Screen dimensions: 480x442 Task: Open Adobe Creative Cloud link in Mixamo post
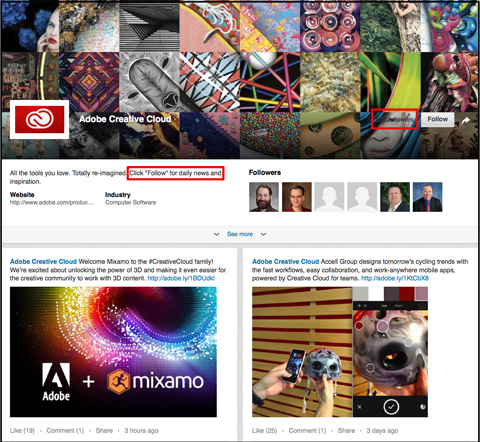click(x=43, y=261)
